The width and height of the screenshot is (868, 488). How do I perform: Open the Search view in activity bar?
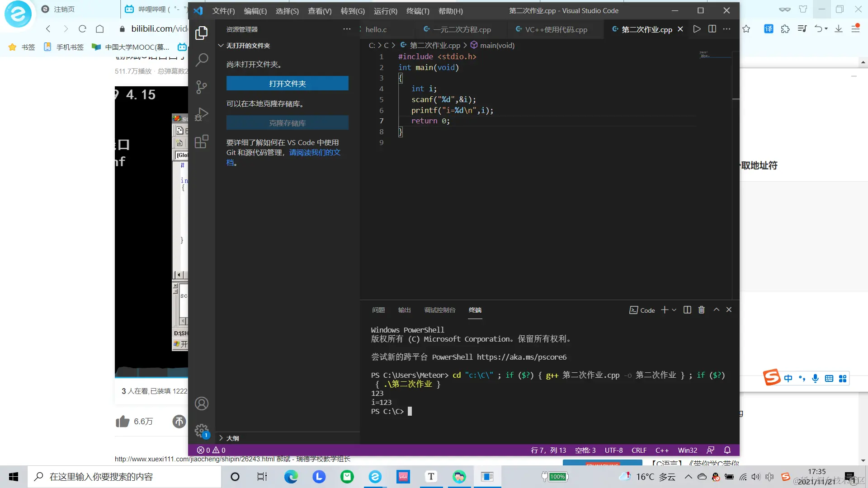tap(202, 60)
